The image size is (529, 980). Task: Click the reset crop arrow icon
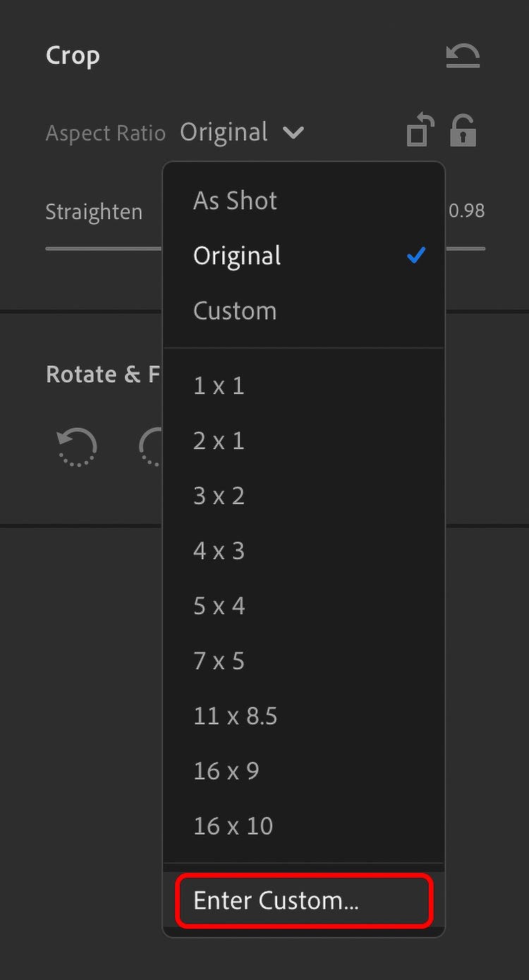(463, 56)
